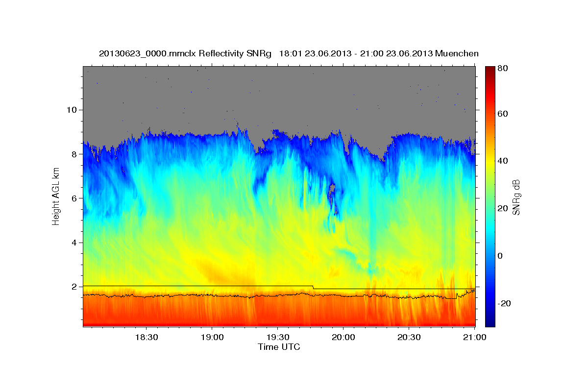
Task: Click the colorbar value label 80
Action: pyautogui.click(x=504, y=69)
